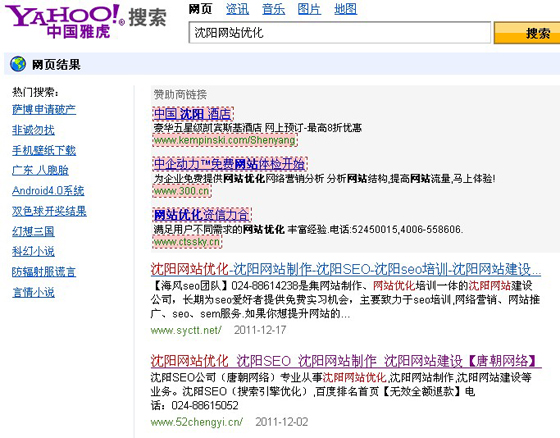This screenshot has height=438, width=560.
Task: Open the 图片 search tab
Action: coord(309,9)
